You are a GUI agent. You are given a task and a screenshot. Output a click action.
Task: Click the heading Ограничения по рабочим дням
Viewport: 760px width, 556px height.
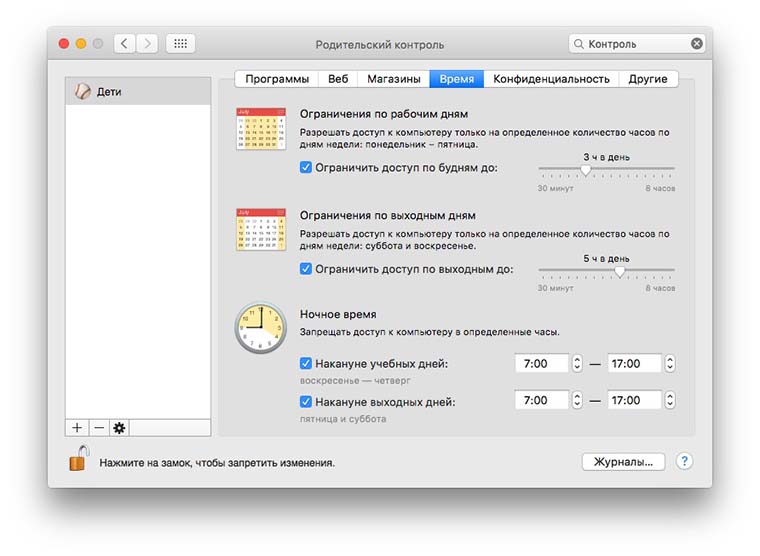coord(384,114)
